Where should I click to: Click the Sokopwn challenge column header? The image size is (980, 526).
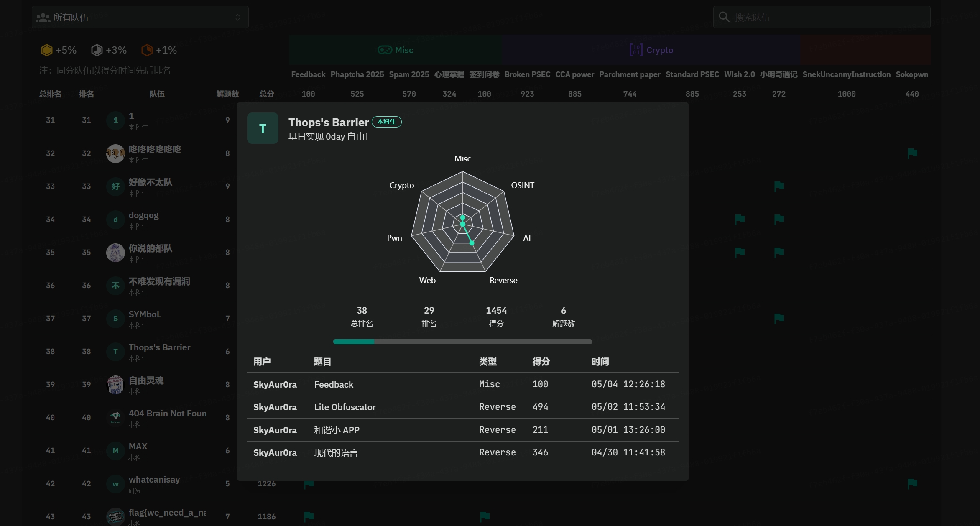[912, 74]
